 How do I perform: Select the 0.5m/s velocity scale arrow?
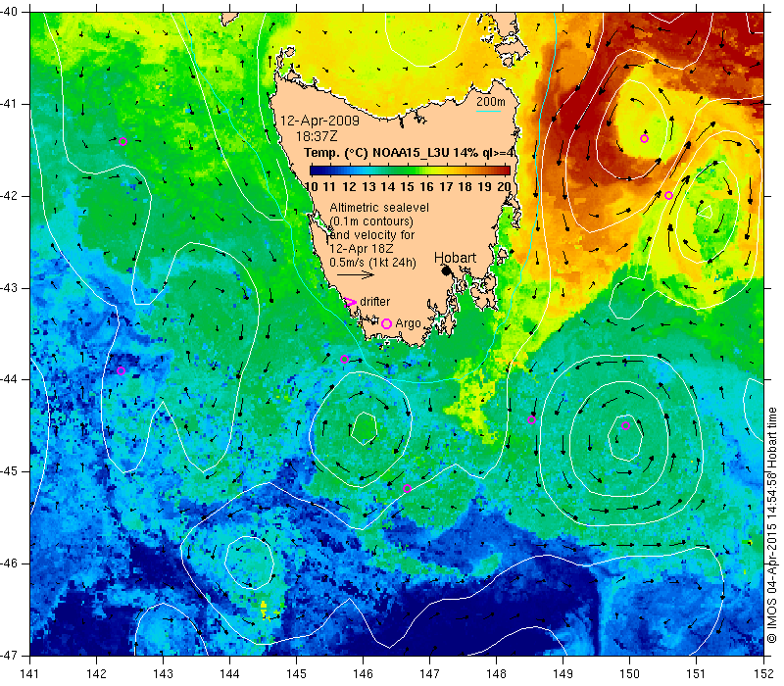pos(356,275)
